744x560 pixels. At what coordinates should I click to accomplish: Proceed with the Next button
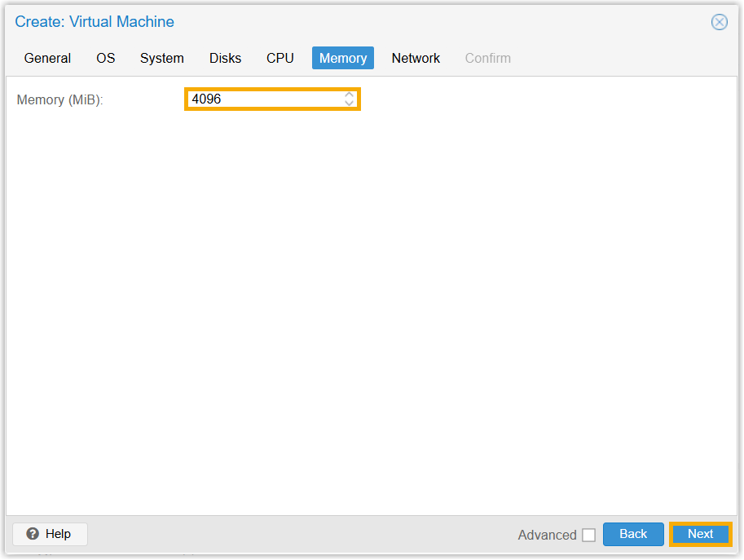[700, 534]
